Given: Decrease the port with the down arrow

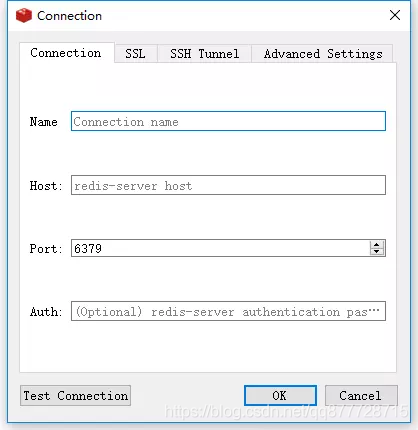Looking at the screenshot, I should tap(377, 252).
